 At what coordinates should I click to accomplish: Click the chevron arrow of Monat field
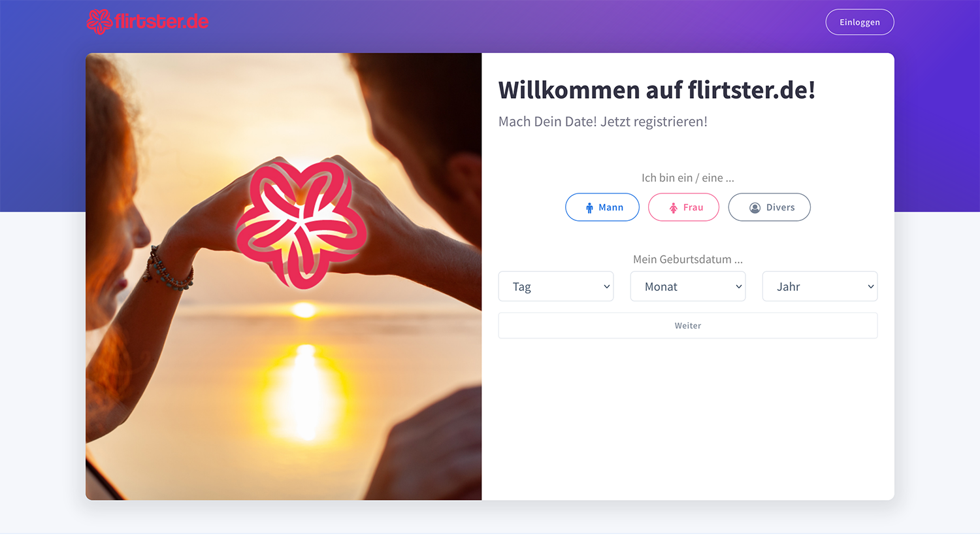[738, 287]
